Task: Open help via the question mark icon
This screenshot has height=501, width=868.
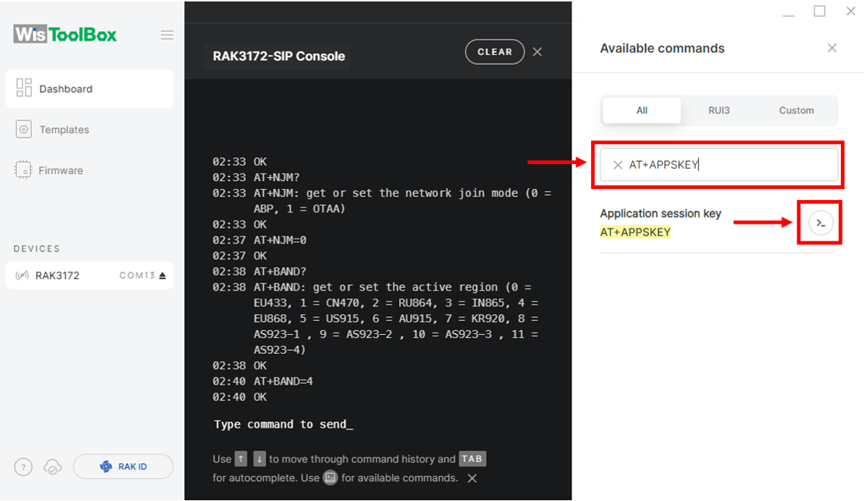Action: click(x=24, y=467)
